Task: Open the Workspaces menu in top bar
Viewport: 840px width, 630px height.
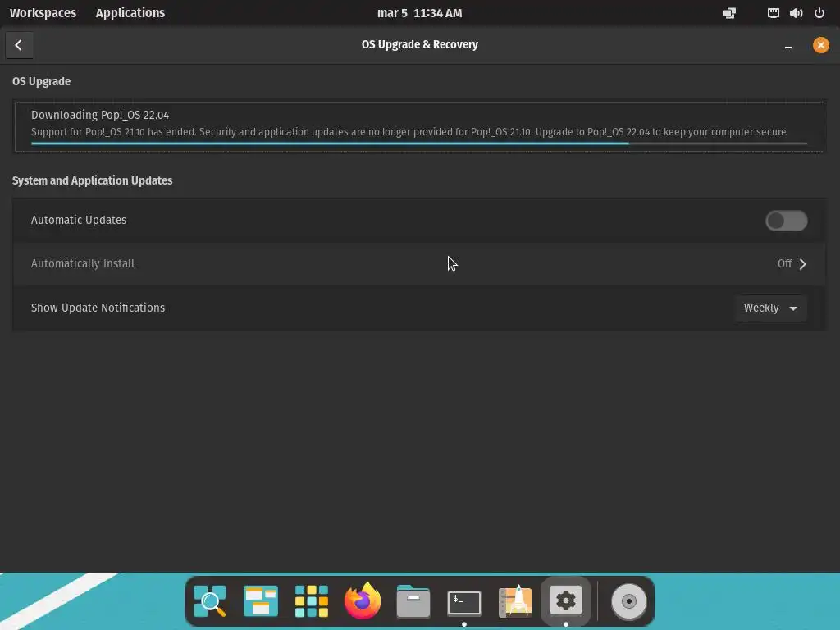Action: (43, 13)
